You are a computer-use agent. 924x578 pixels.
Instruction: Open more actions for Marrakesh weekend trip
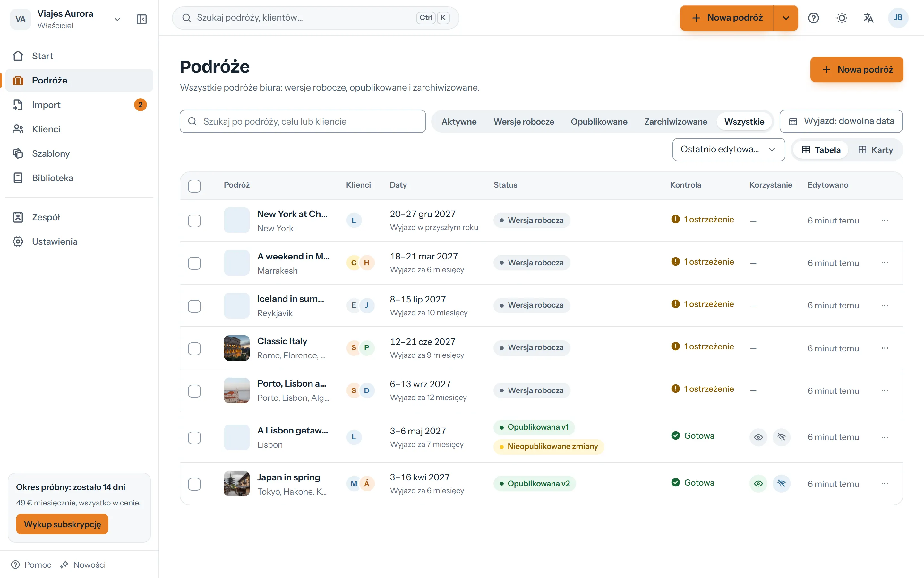(x=885, y=263)
